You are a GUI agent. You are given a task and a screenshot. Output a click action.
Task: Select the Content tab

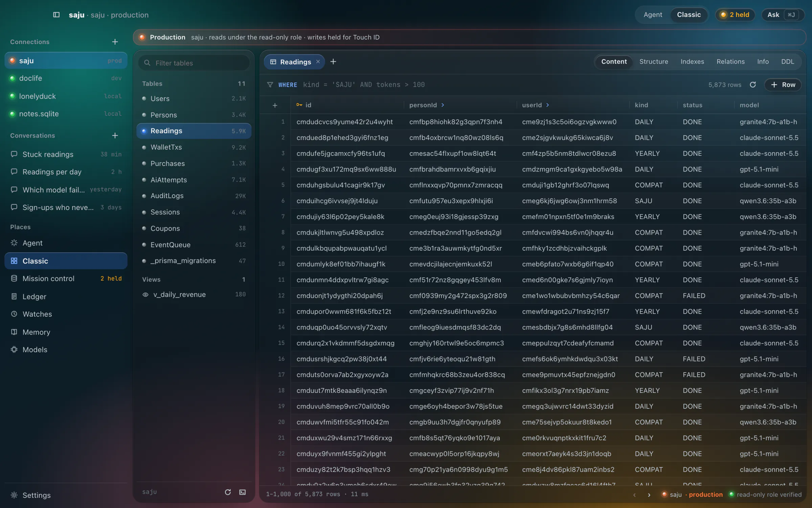(x=614, y=62)
